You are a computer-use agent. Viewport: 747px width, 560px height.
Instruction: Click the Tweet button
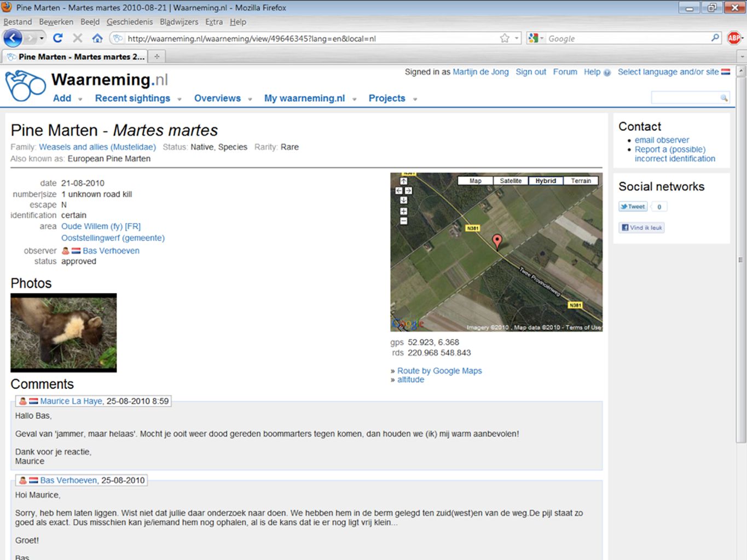pos(633,206)
